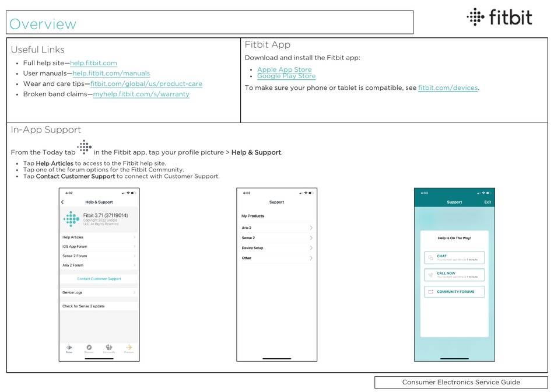Click the Help & Support phone screen title
This screenshot has height=392, width=554.
[x=99, y=202]
